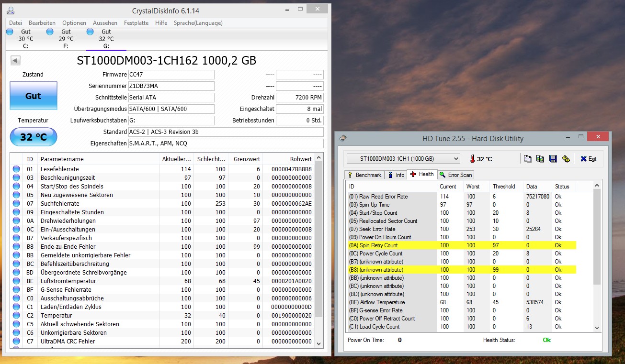Click the blue Gut health status button
The width and height of the screenshot is (625, 364).
coord(34,96)
